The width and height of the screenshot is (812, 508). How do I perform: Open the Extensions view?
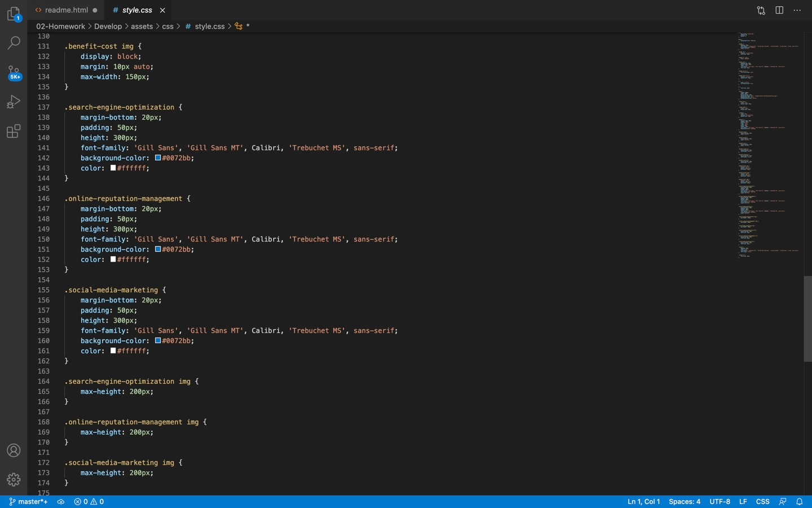[x=14, y=131]
